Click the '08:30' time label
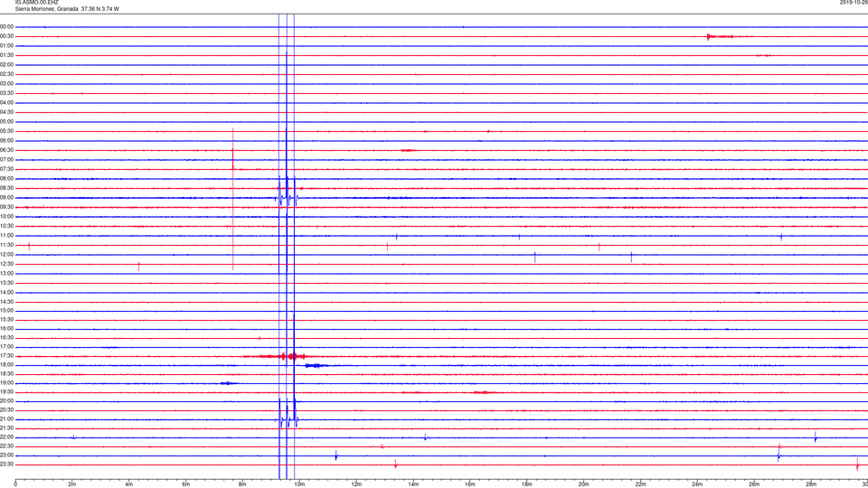This screenshot has width=868, height=488. (7, 188)
